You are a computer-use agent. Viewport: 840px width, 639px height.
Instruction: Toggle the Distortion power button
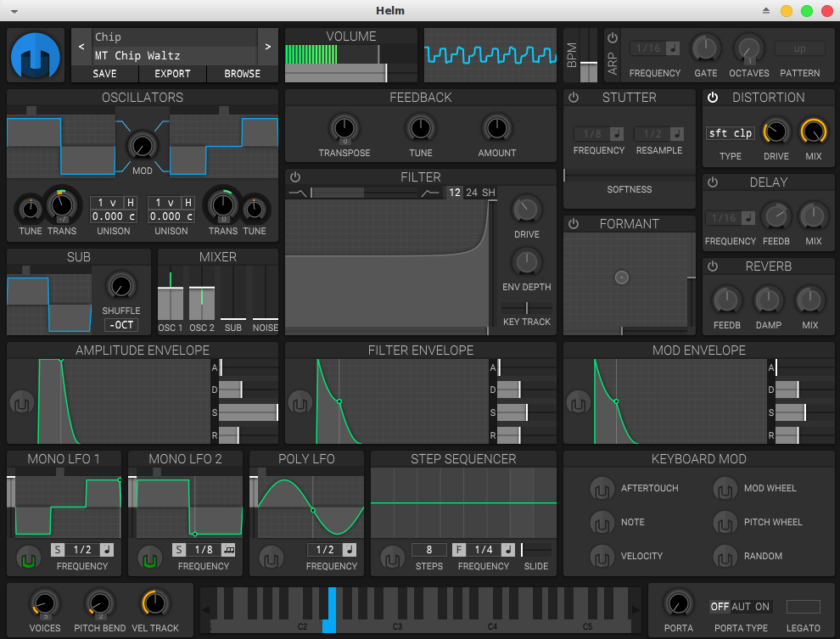pyautogui.click(x=713, y=98)
